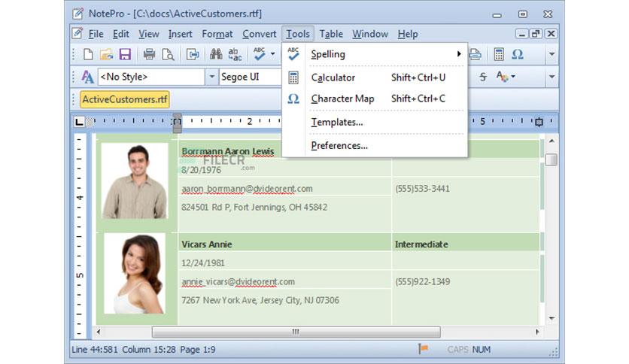Open the File menu
This screenshot has width=629, height=364.
[x=96, y=34]
